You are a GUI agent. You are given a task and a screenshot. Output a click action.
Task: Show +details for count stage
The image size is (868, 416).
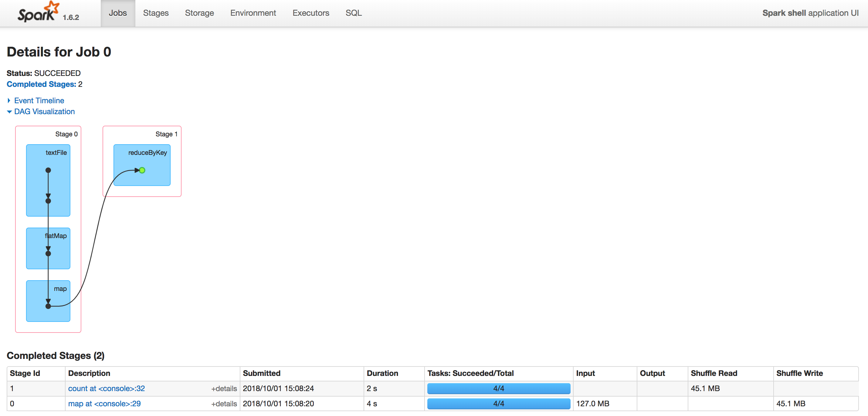(x=224, y=389)
